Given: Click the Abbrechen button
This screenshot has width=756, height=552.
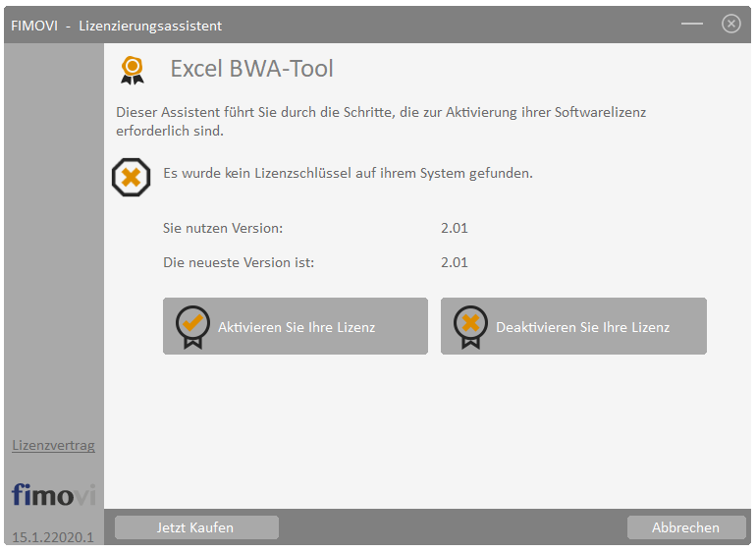Looking at the screenshot, I should [x=686, y=527].
